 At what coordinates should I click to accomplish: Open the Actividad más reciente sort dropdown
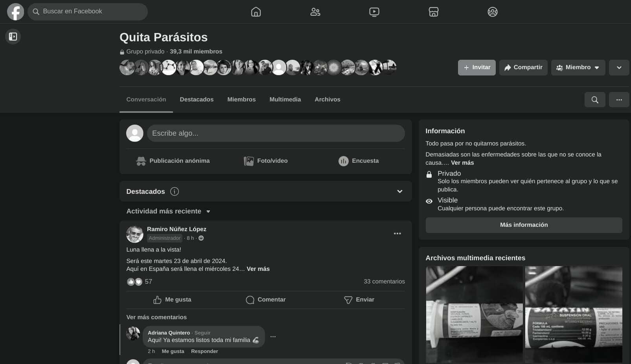click(x=168, y=211)
